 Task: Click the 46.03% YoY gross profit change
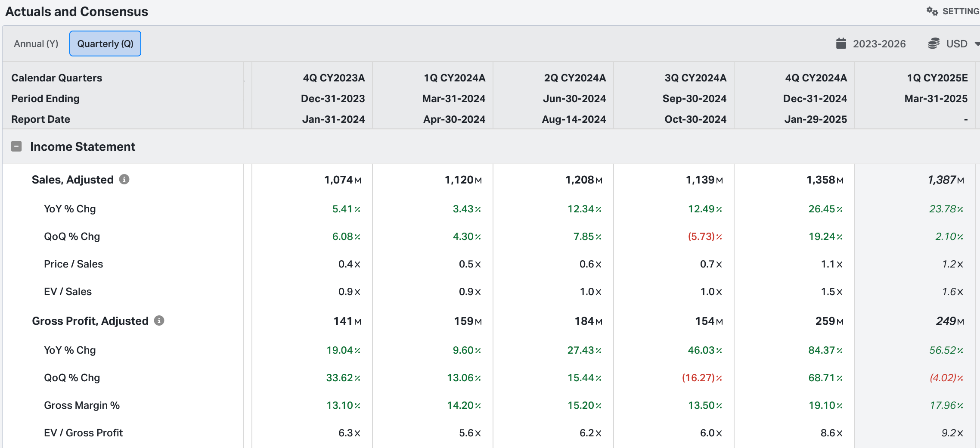[705, 350]
